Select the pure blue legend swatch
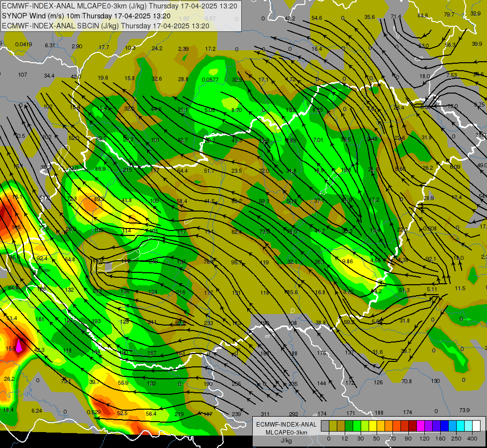The height and width of the screenshot is (448, 487). pos(444,426)
